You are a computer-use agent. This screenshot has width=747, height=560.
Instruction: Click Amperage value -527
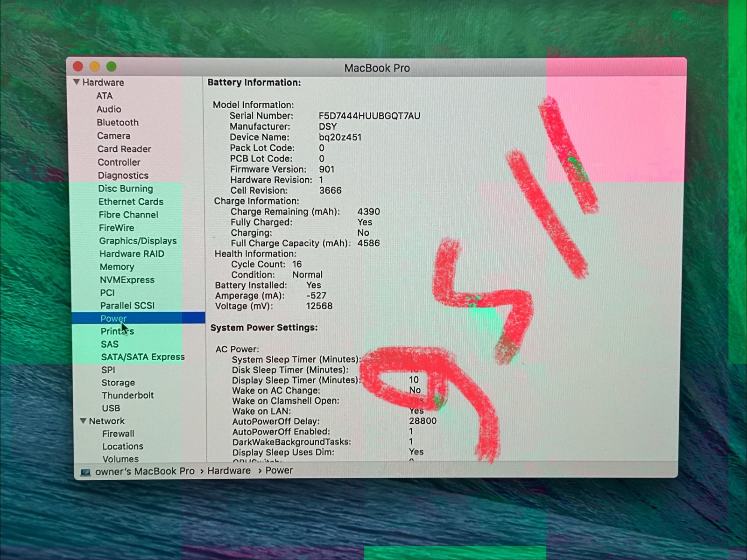(317, 295)
